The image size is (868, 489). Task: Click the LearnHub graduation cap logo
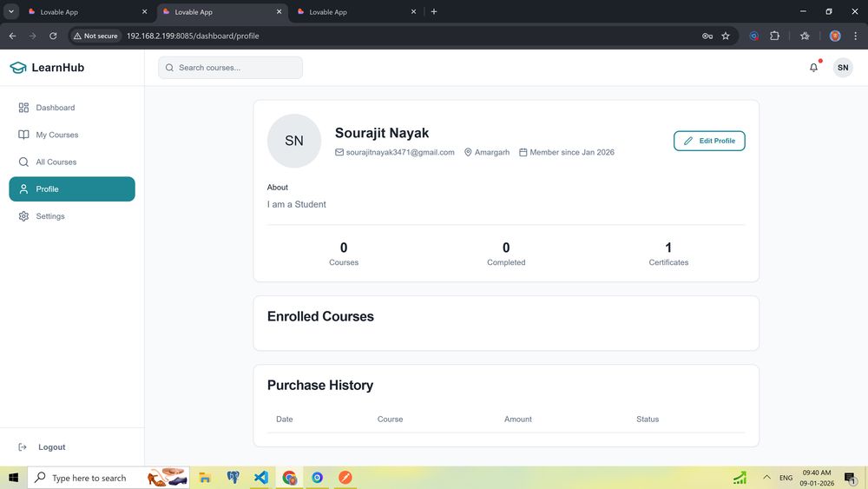(x=18, y=68)
